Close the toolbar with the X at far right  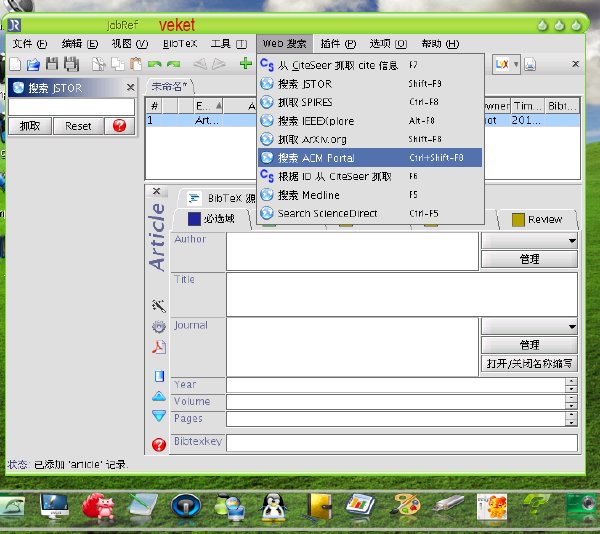pyautogui.click(x=576, y=64)
